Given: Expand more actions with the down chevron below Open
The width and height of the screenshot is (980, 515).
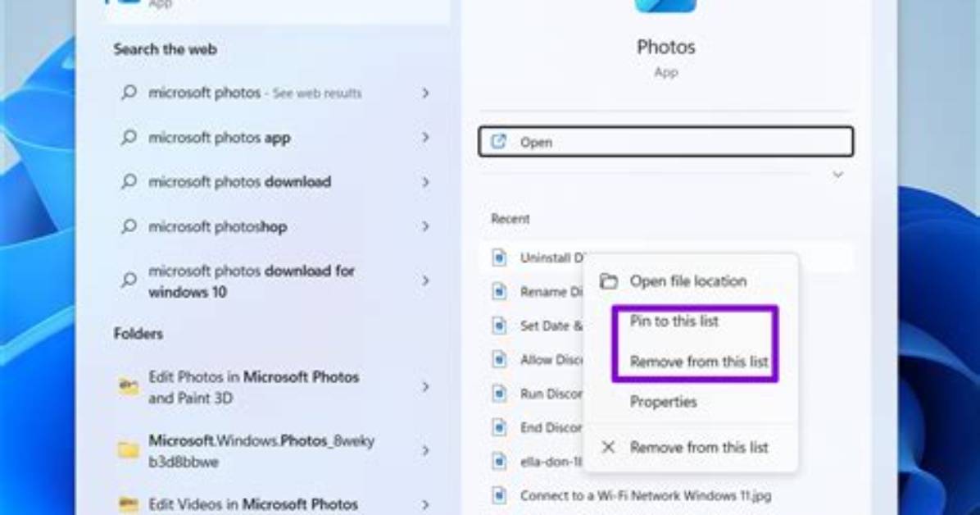Looking at the screenshot, I should click(x=837, y=175).
